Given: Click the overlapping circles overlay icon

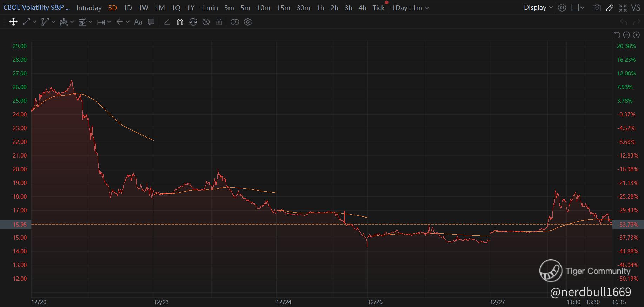Looking at the screenshot, I should [x=235, y=22].
